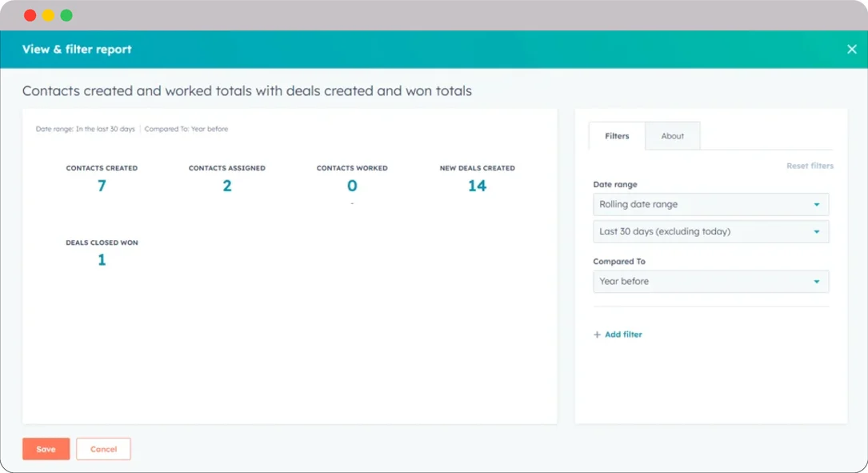Click the green traffic light dot
Viewport: 868px width, 473px height.
(x=66, y=14)
